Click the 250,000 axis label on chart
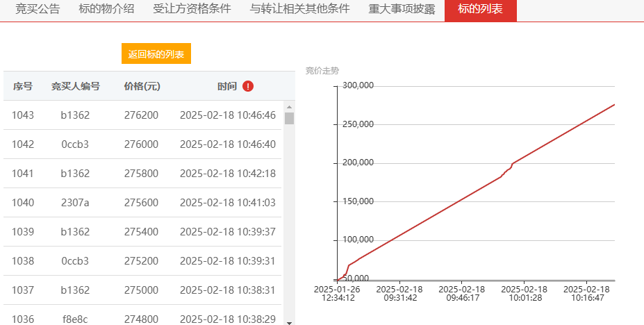This screenshot has height=325, width=644. 358,124
